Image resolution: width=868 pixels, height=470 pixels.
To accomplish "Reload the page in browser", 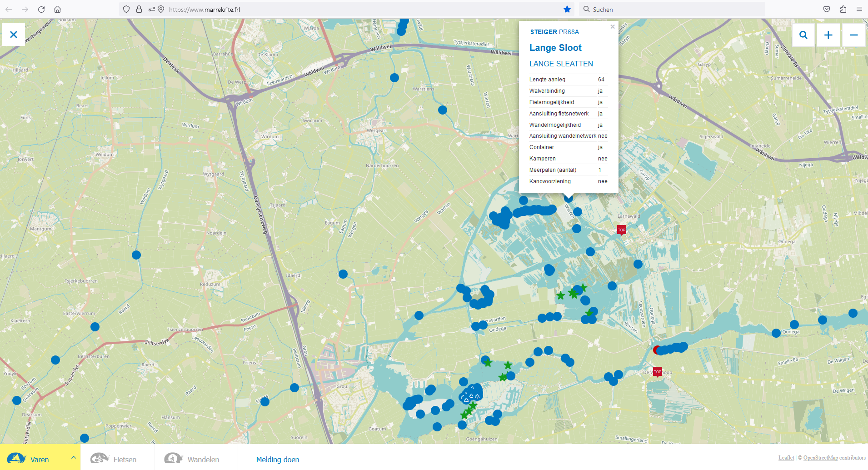I will tap(41, 9).
